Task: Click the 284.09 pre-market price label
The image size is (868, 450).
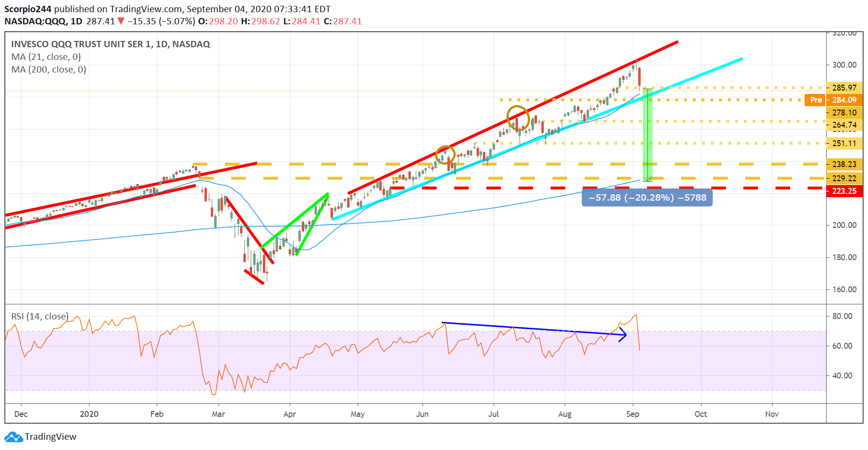Action: (x=844, y=100)
